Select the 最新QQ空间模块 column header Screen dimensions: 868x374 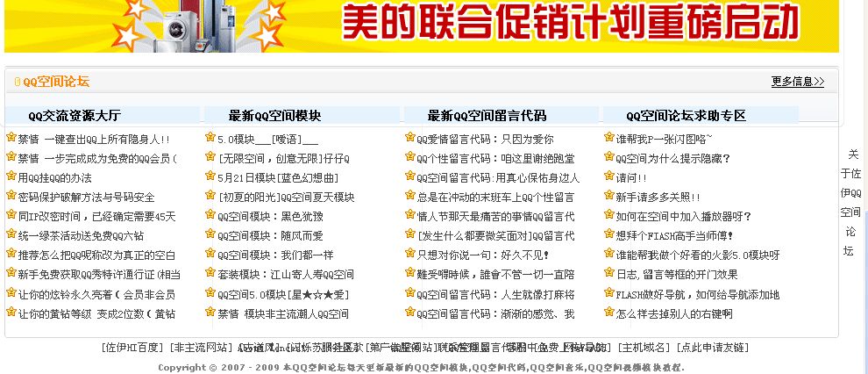pyautogui.click(x=274, y=116)
